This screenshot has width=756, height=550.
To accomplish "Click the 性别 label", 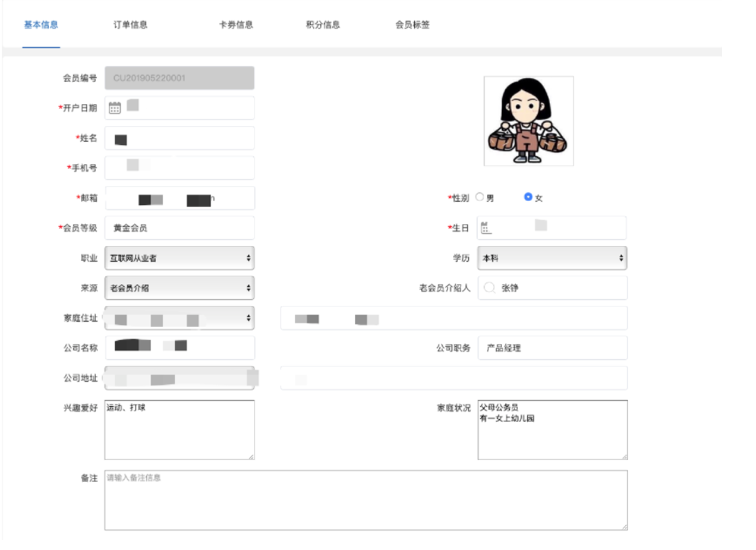I will click(460, 198).
